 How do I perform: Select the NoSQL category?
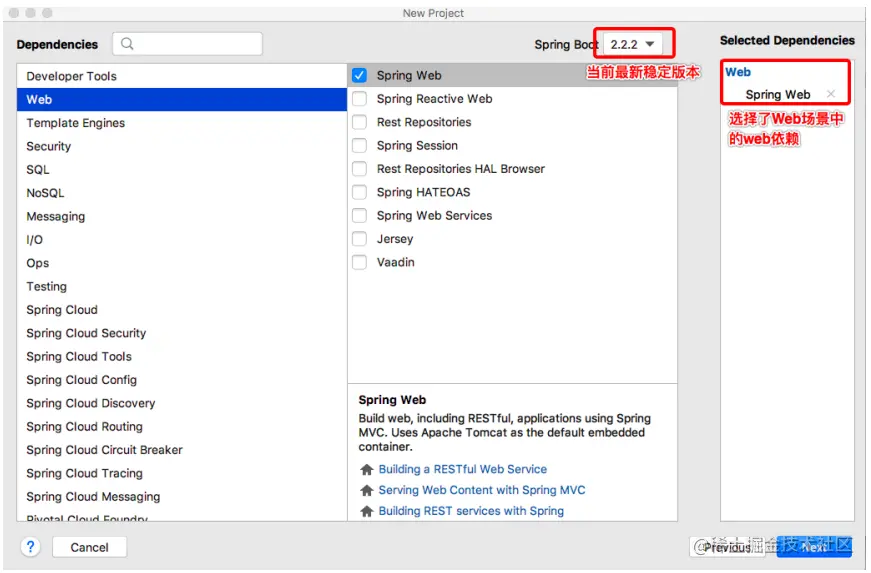click(182, 193)
